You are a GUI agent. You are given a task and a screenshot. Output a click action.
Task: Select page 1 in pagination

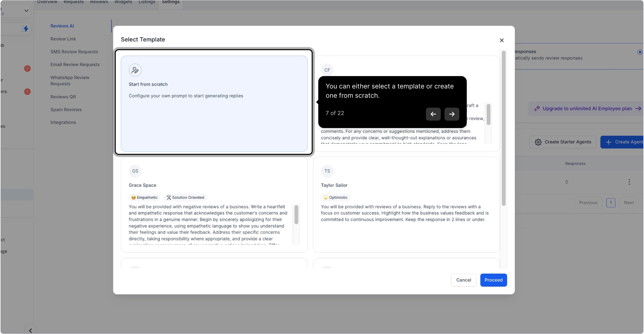point(611,203)
